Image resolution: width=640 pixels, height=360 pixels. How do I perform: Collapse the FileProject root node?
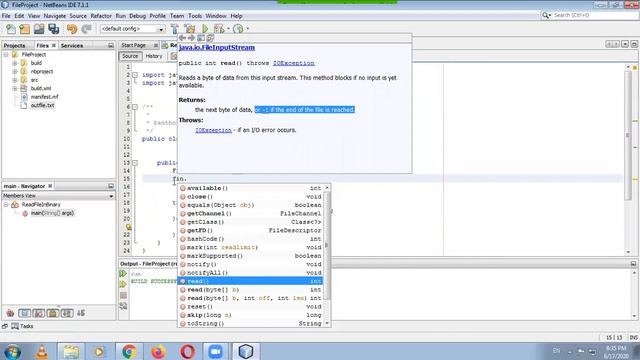point(6,54)
